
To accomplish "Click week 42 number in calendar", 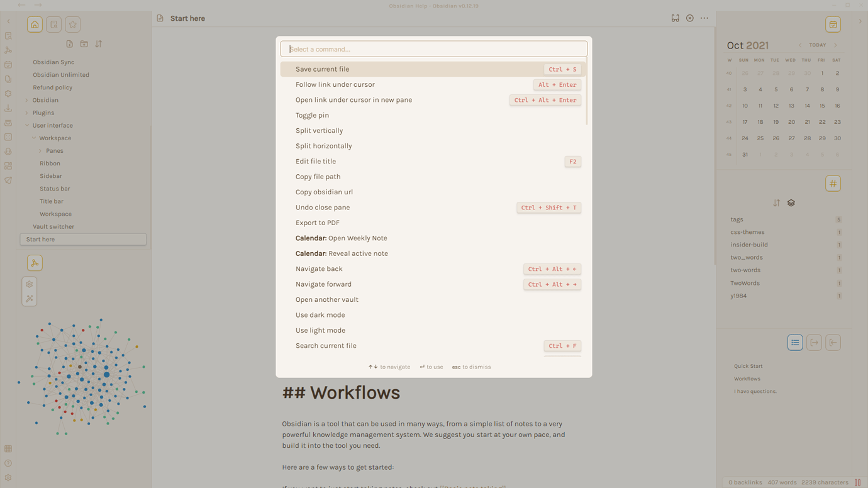I will 729,106.
